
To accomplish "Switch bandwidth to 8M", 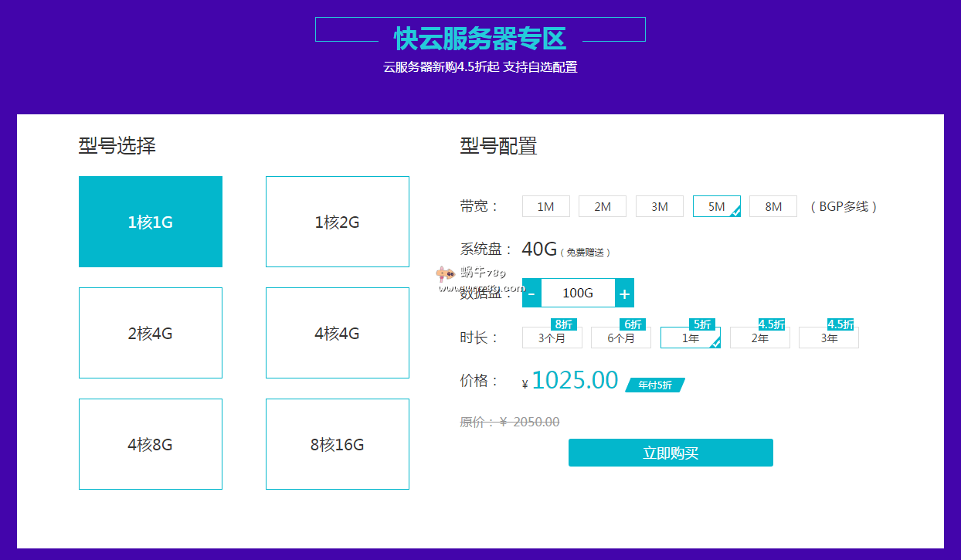I will [x=773, y=206].
